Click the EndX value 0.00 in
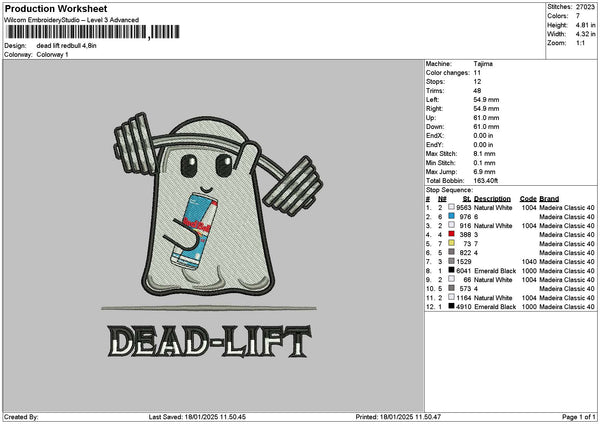The width and height of the screenshot is (600, 424). pyautogui.click(x=483, y=136)
